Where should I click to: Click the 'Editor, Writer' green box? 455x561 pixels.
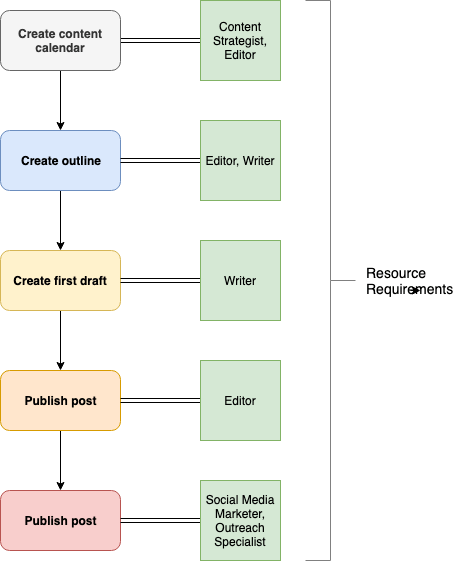tap(240, 161)
